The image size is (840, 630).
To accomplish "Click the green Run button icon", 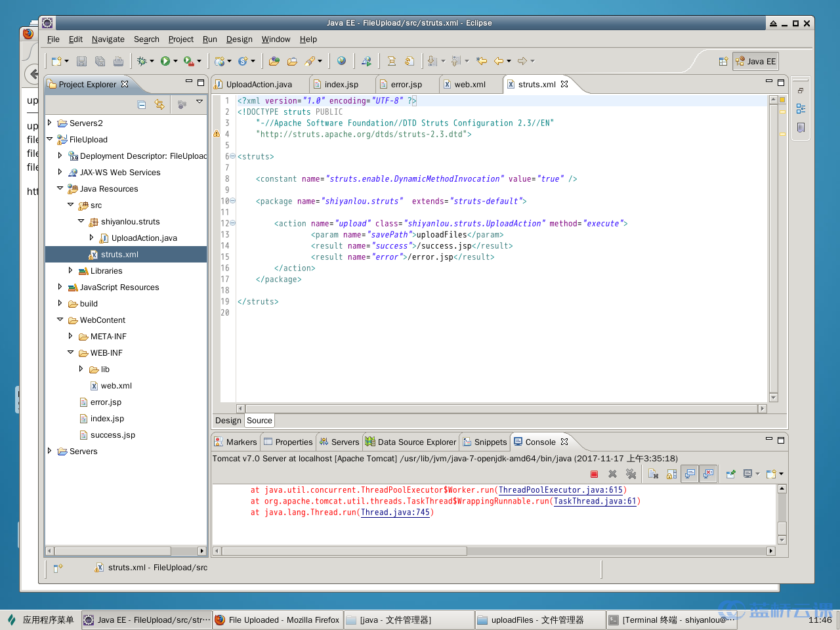I will click(x=165, y=61).
